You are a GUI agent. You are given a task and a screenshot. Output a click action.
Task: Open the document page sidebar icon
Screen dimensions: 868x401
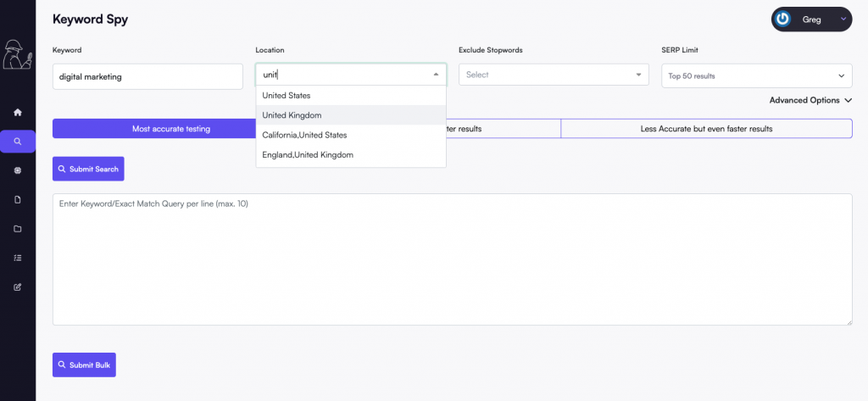tap(18, 200)
